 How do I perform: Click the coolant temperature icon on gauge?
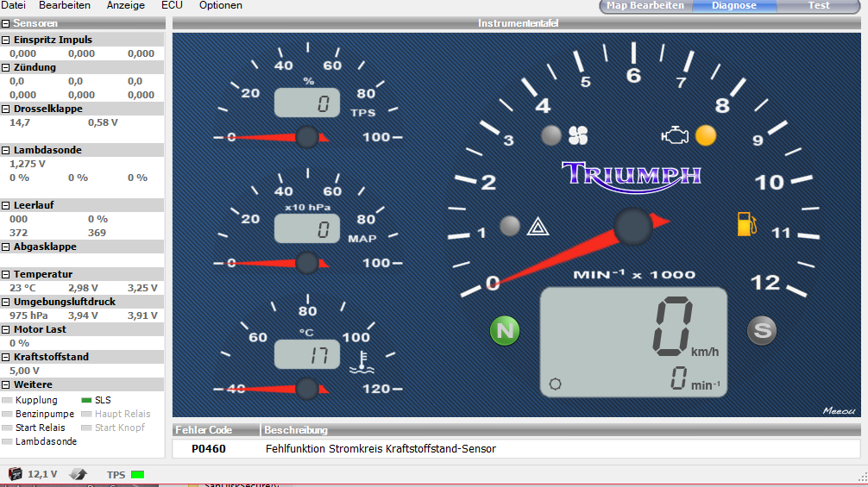359,363
